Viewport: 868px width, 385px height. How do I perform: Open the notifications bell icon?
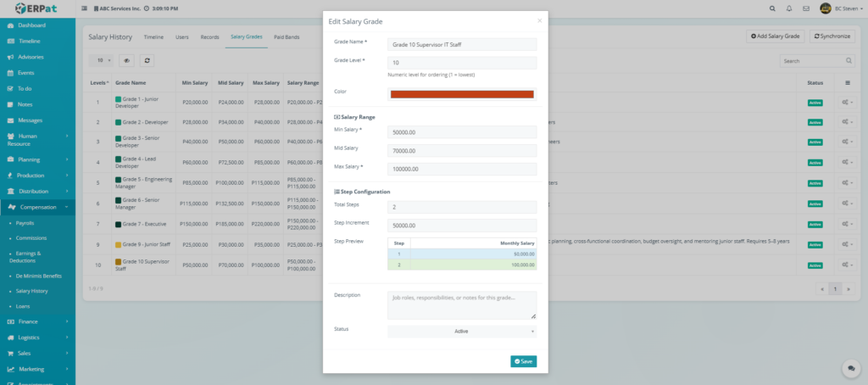(x=788, y=8)
